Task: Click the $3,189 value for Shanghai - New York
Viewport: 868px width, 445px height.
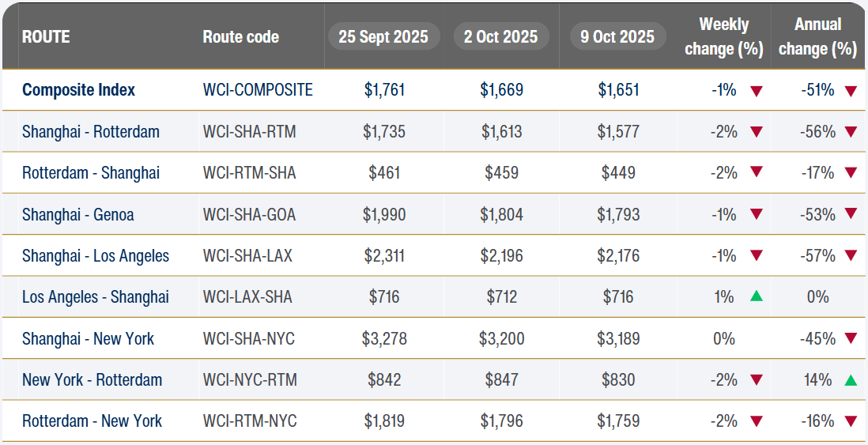Action: coord(618,339)
